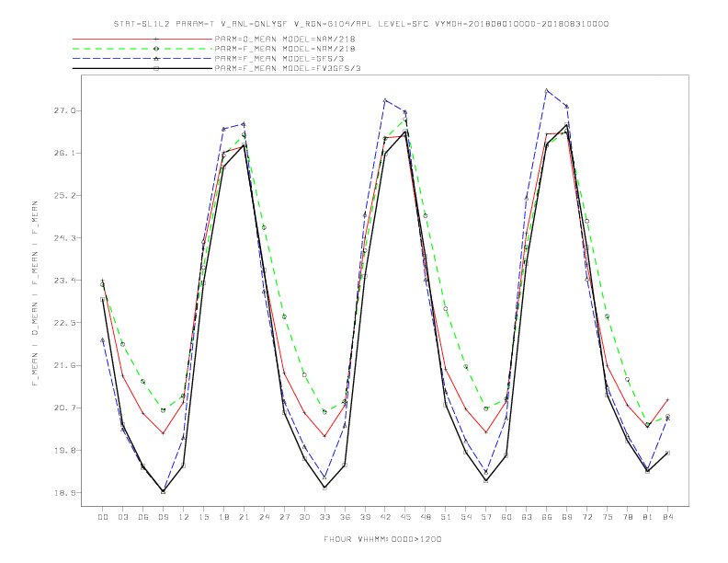This screenshot has height=563, width=728.
Task: Click black FV3GFS end point at hour 84
Action: coord(667,453)
